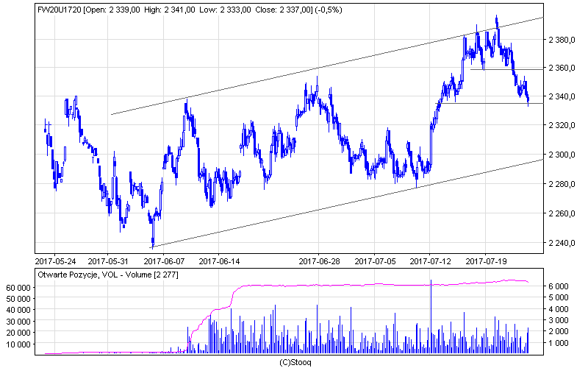Click the 2017-05-24 date label
Image resolution: width=588 pixels, height=368 pixels.
55,261
